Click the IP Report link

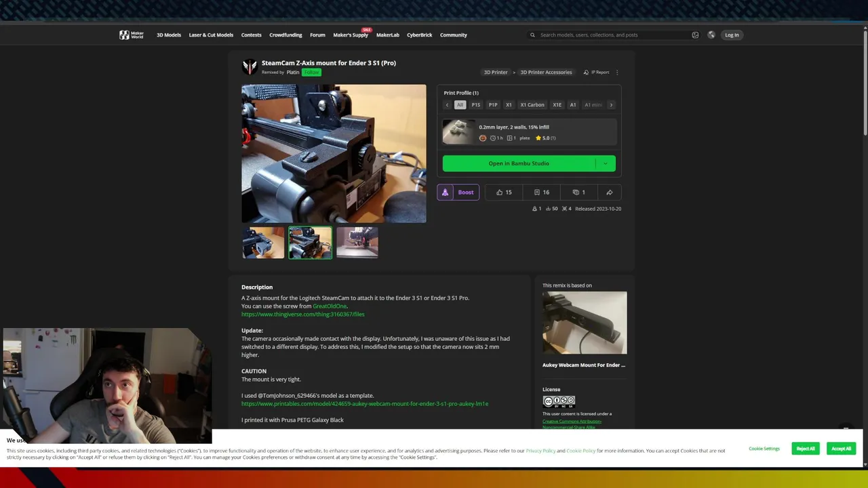[x=596, y=72]
